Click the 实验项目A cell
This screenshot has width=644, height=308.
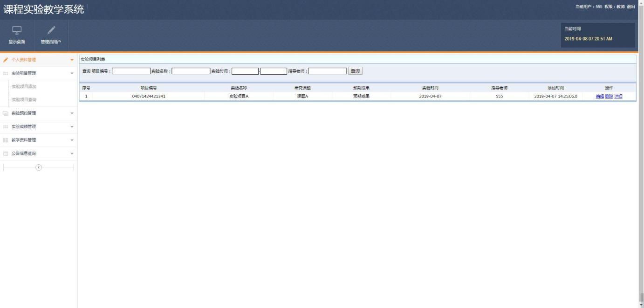[x=239, y=97]
